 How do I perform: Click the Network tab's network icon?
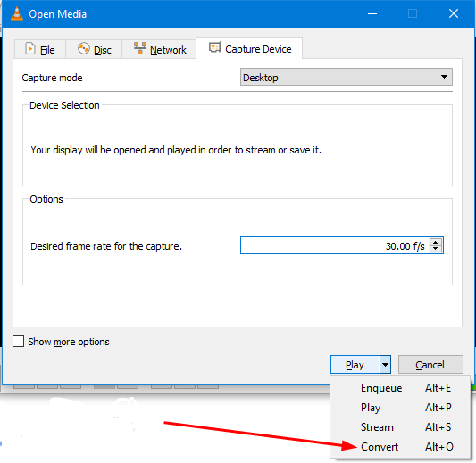(x=140, y=48)
